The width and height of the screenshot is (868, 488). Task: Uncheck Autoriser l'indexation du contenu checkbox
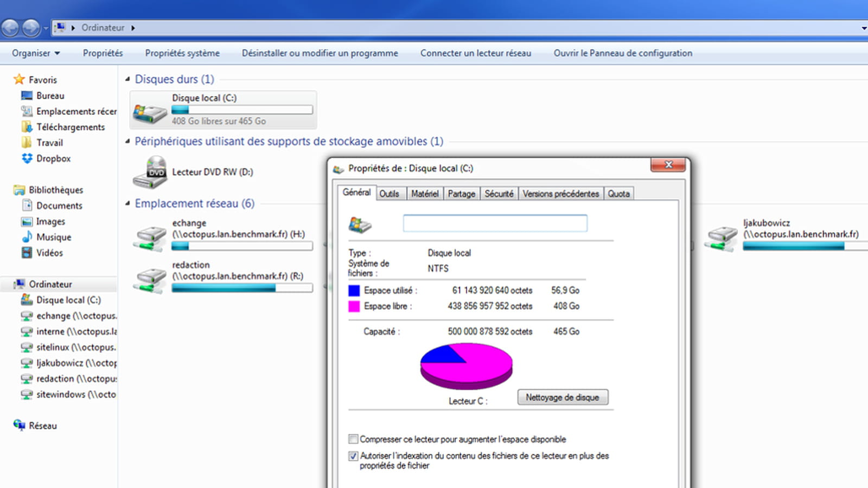pyautogui.click(x=353, y=456)
